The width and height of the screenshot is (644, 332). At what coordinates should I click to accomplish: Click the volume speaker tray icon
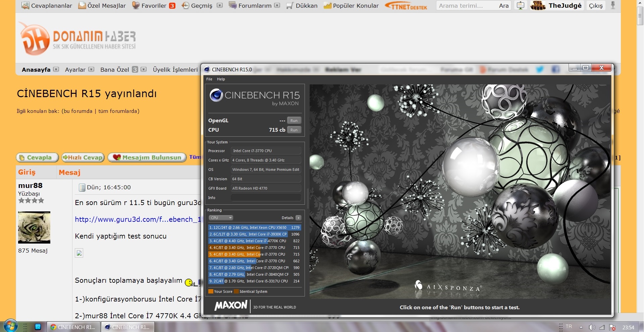[592, 327]
